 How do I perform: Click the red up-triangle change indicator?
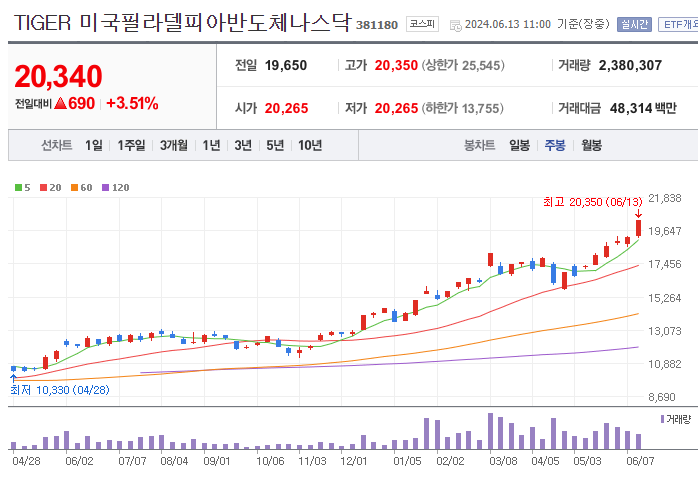click(x=60, y=103)
